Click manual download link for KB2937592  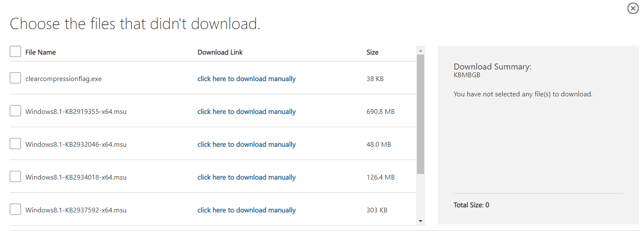tap(247, 210)
